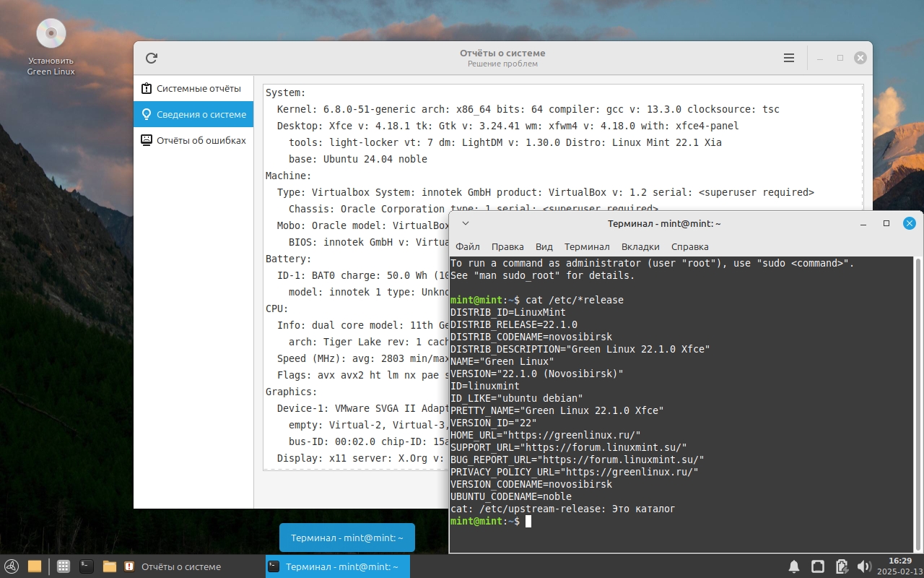Viewport: 924px width, 578px height.
Task: Click 'UBUNTU_CODENAME=noble' line in terminal
Action: click(x=511, y=496)
